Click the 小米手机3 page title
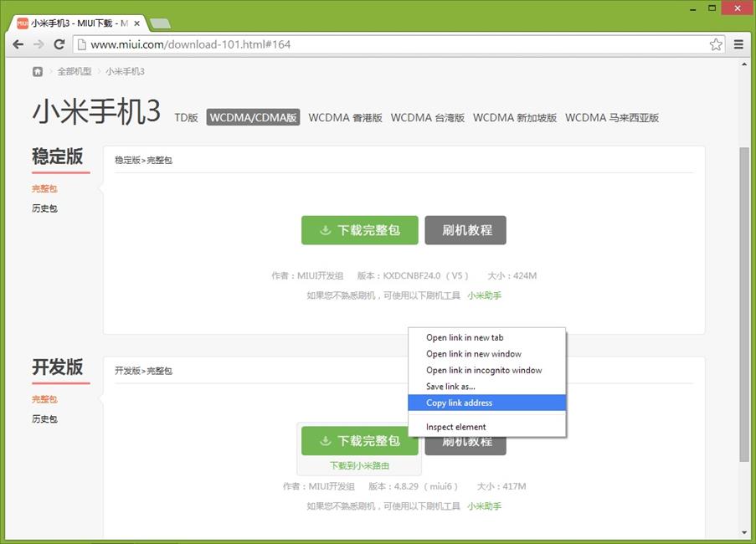756x544 pixels. point(96,112)
